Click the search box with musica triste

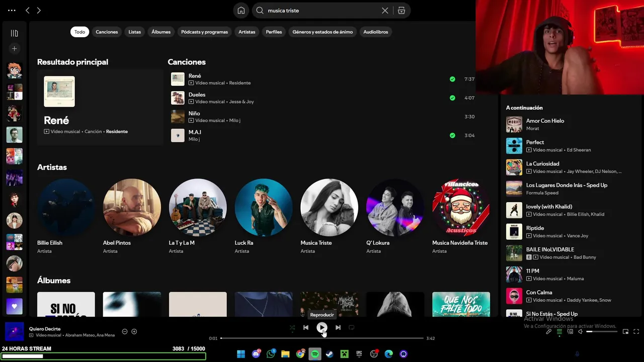point(322,11)
